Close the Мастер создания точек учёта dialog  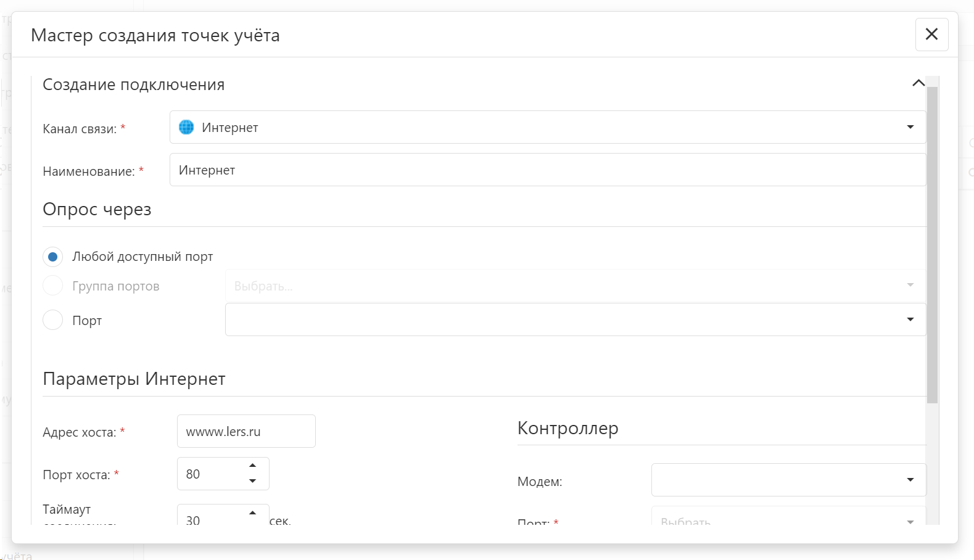pos(931,35)
